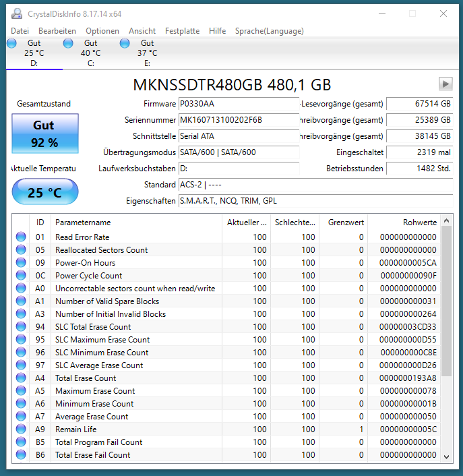Image resolution: width=463 pixels, height=476 pixels.
Task: Click status orb for Average Erase Count row
Action: 21,416
